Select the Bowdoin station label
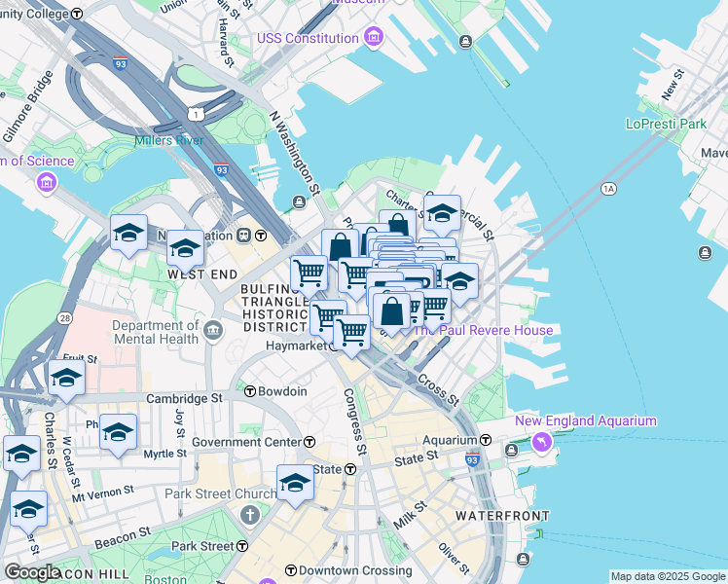The image size is (728, 584). point(282,391)
